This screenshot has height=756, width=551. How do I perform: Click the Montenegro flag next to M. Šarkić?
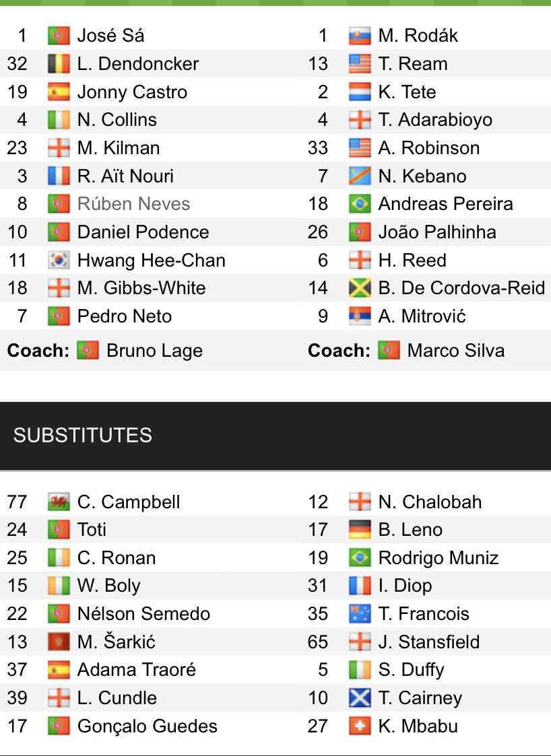tap(59, 642)
